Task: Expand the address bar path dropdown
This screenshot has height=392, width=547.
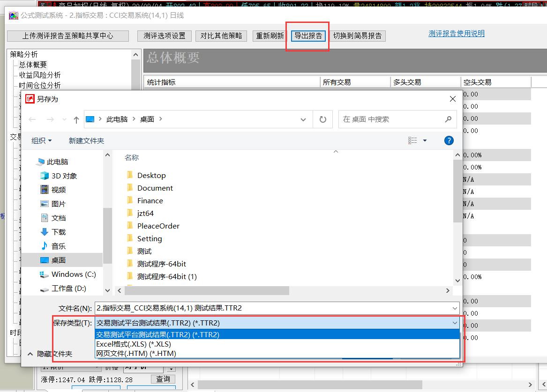Action: click(303, 119)
